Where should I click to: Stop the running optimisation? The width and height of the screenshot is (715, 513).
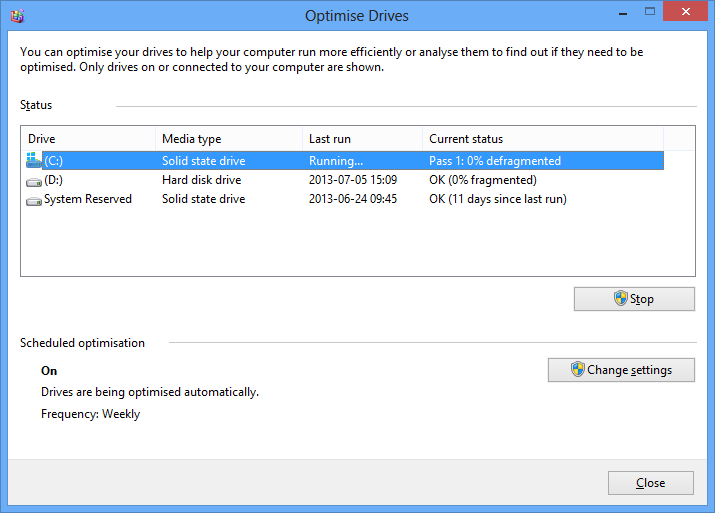634,299
